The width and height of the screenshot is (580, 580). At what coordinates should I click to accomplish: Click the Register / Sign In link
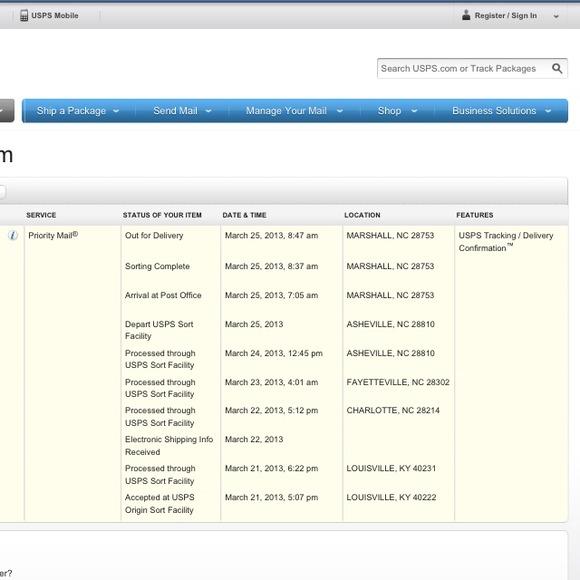coord(506,16)
